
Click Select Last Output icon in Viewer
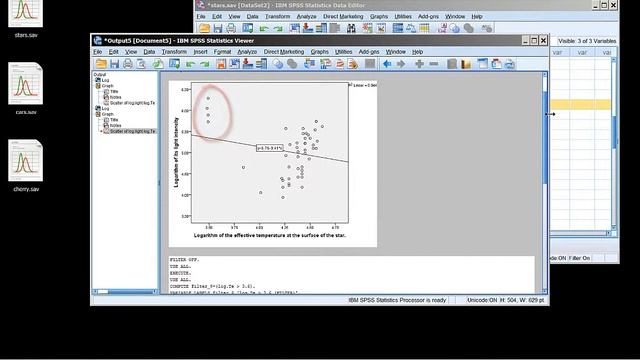(310, 64)
